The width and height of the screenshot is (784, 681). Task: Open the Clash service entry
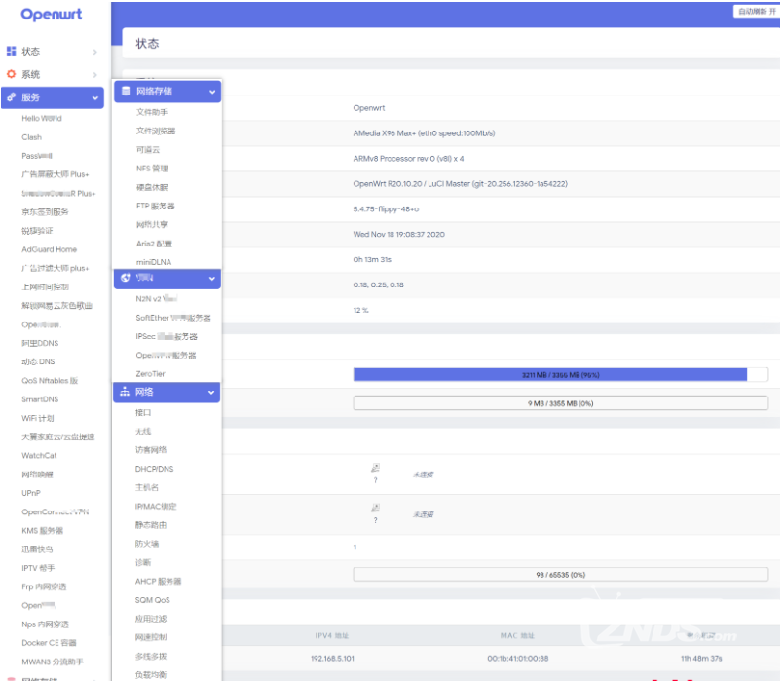click(32, 137)
